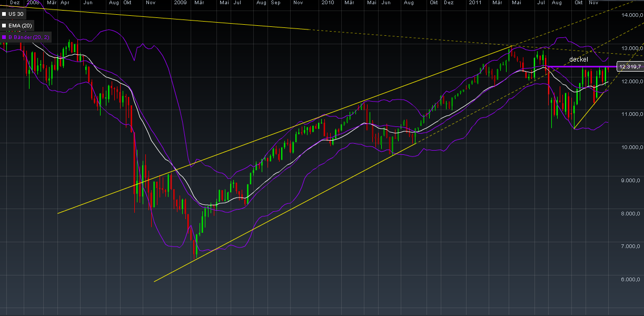This screenshot has width=644, height=316.
Task: Open the US 30 legend entry
Action: coord(16,14)
